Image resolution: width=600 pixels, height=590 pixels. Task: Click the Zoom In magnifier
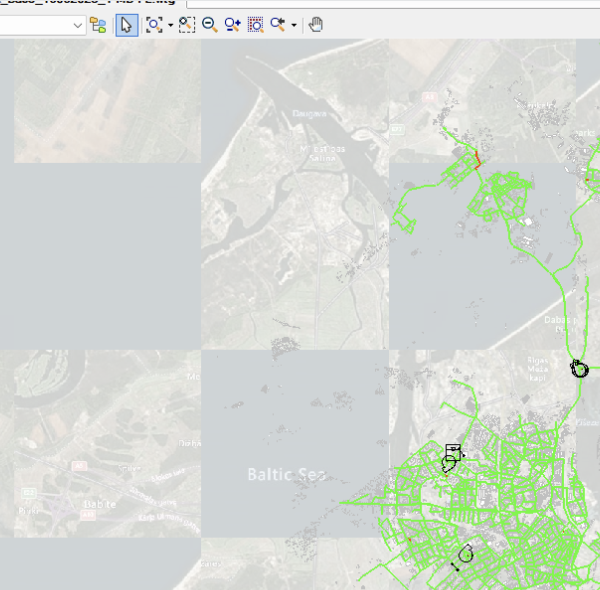point(232,25)
